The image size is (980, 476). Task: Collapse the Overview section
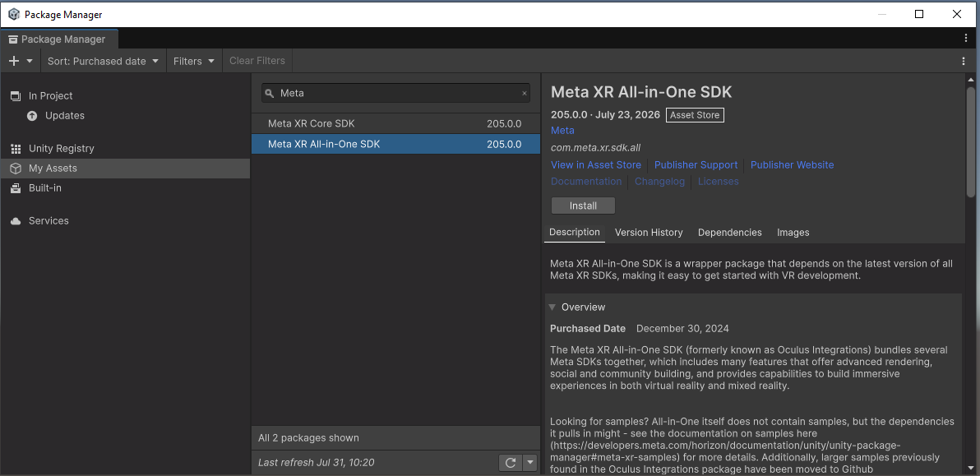(552, 307)
